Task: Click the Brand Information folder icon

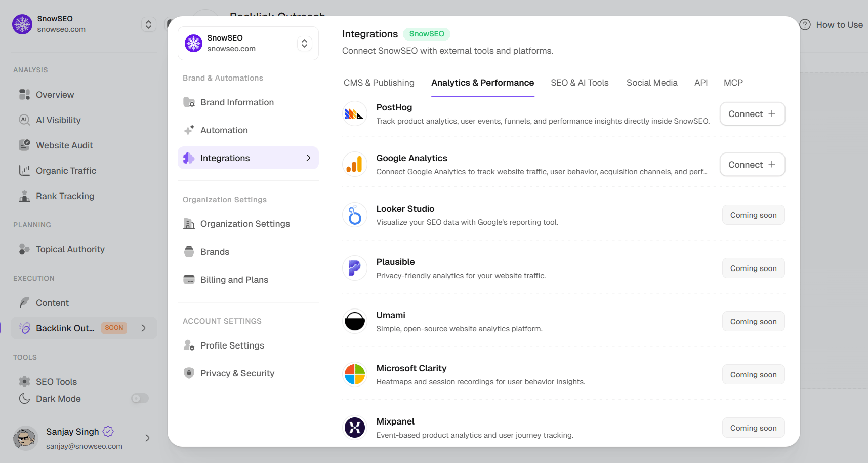Action: click(189, 102)
